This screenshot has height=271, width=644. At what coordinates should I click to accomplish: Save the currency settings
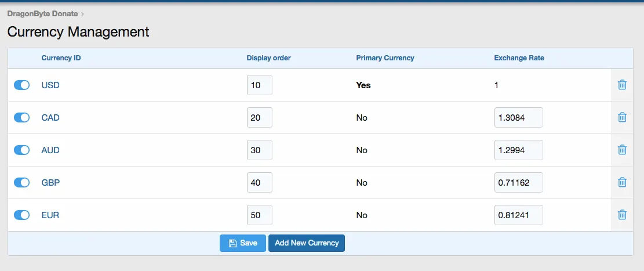point(242,243)
